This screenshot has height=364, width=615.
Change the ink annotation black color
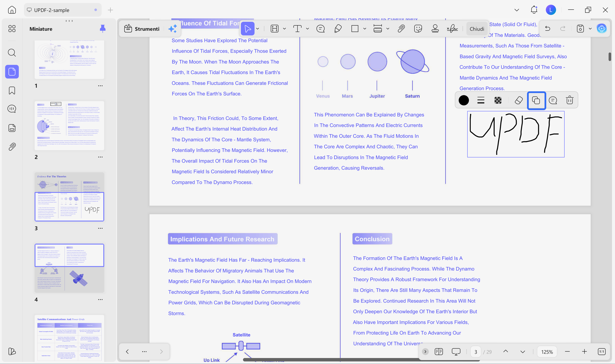pyautogui.click(x=464, y=100)
